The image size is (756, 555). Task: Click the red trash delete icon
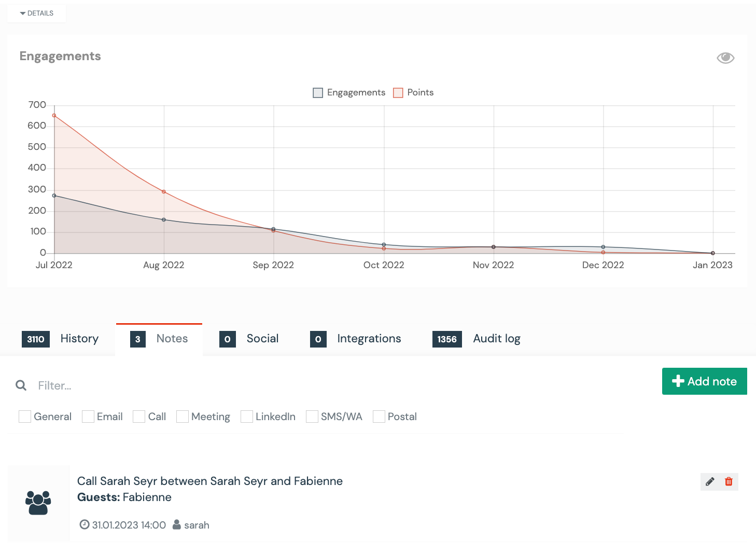(x=729, y=481)
